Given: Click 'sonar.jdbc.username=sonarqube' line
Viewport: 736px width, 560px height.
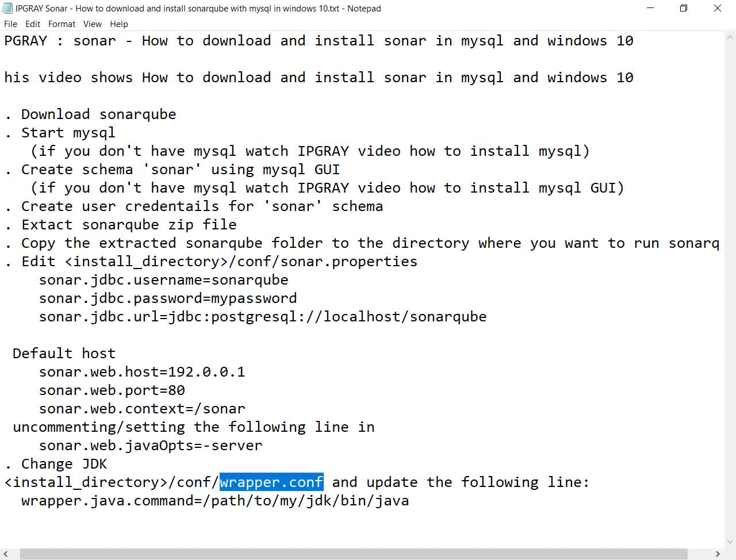Looking at the screenshot, I should click(x=164, y=280).
